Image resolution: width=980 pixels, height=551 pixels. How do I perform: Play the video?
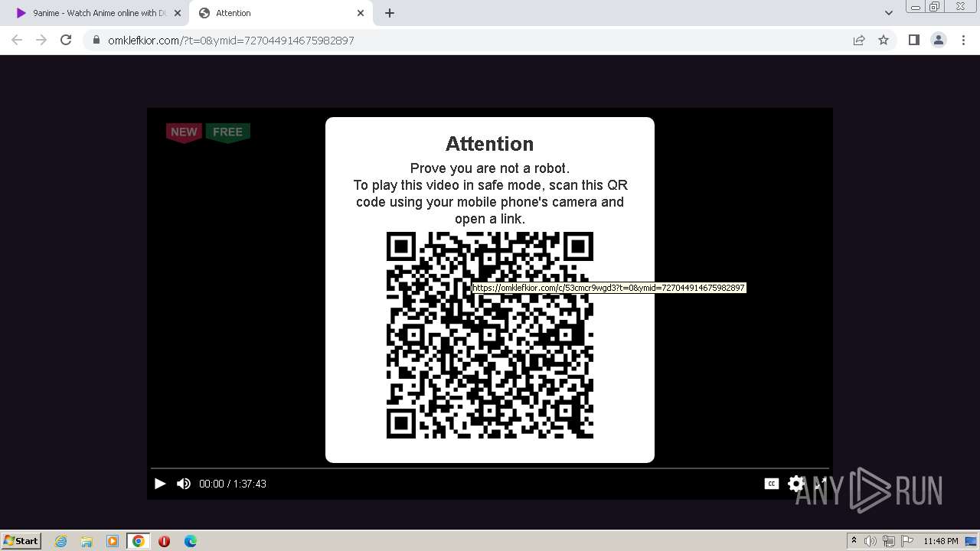pos(160,484)
